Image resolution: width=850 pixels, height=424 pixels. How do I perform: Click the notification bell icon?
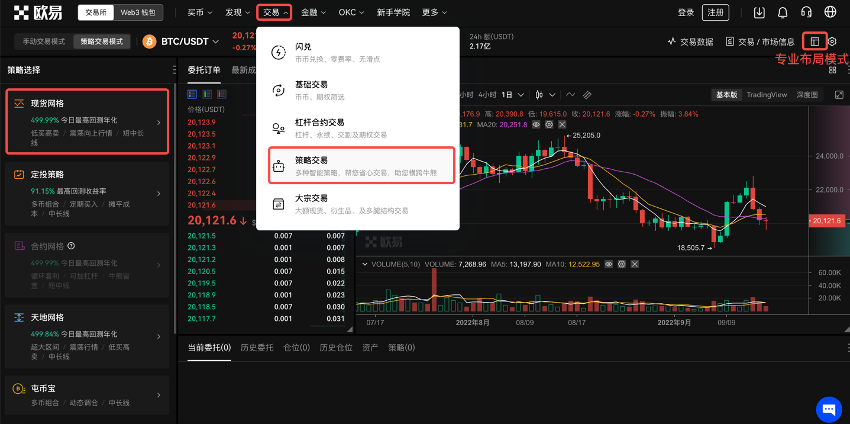(x=783, y=13)
